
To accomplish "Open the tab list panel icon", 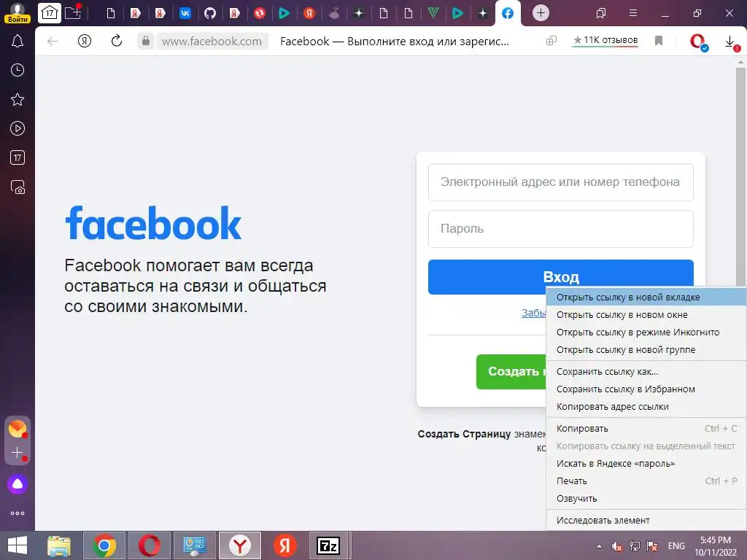I will [601, 13].
